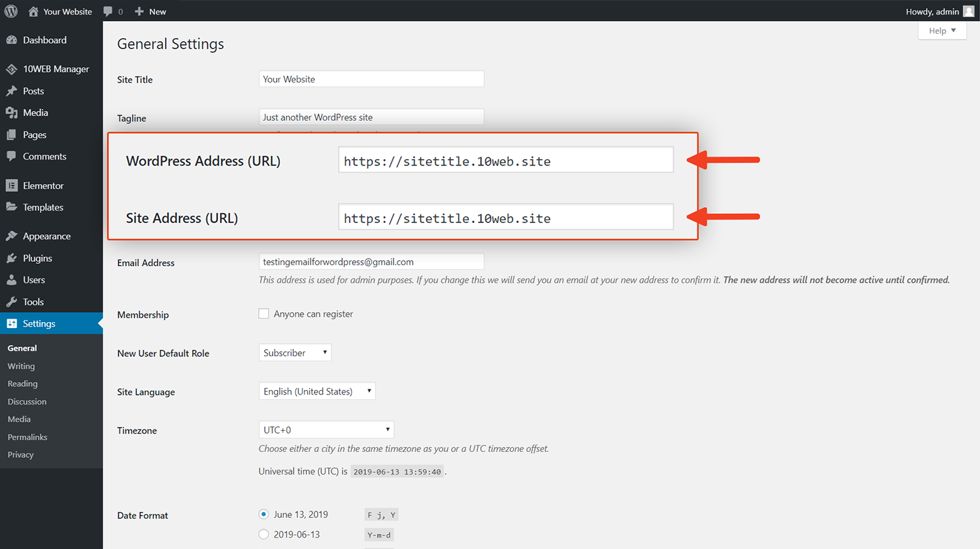Open the Reading settings submenu
Viewport: 980px width, 549px height.
pos(22,383)
